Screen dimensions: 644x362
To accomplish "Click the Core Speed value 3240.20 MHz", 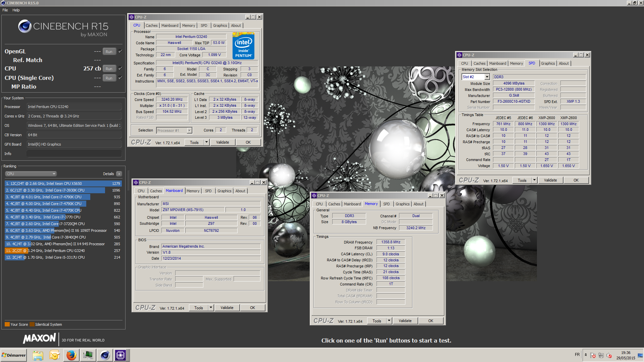I will coord(172,100).
